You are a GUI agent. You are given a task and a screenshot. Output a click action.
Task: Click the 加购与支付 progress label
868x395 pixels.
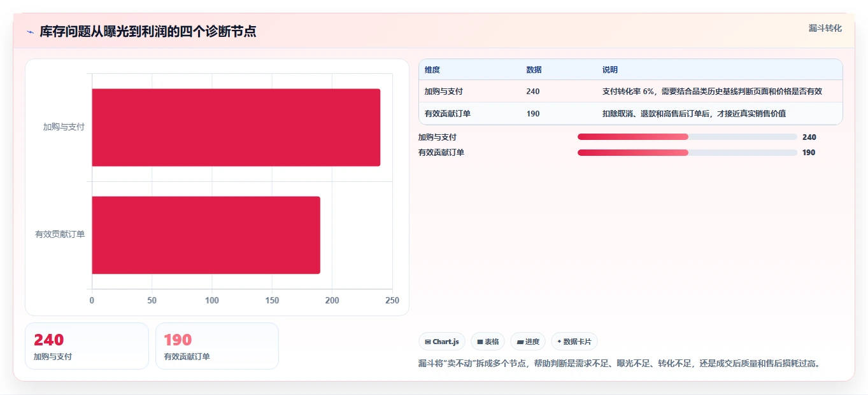438,137
